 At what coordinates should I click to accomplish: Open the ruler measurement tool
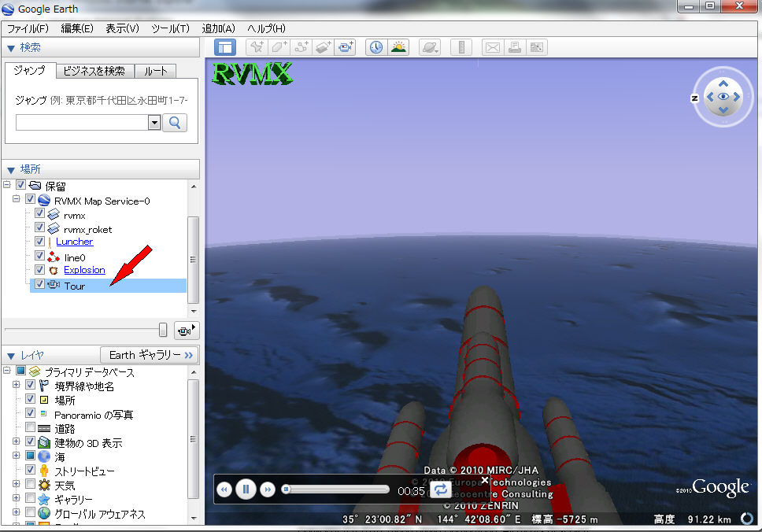(461, 47)
